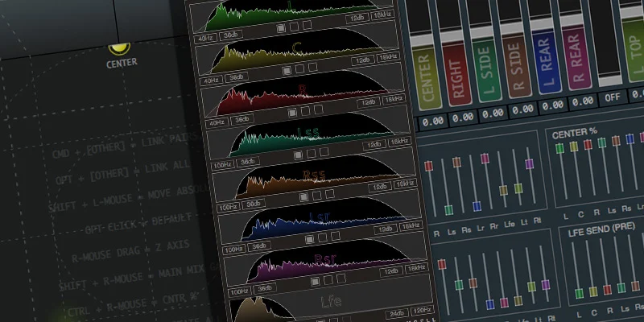Grab the yellow C slider in LFE SEND (PRE)
The width and height of the screenshot is (644, 322).
click(x=593, y=291)
